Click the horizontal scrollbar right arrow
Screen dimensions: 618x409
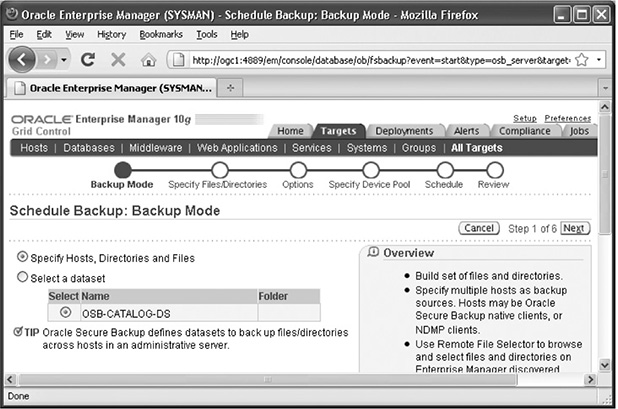pos(590,379)
